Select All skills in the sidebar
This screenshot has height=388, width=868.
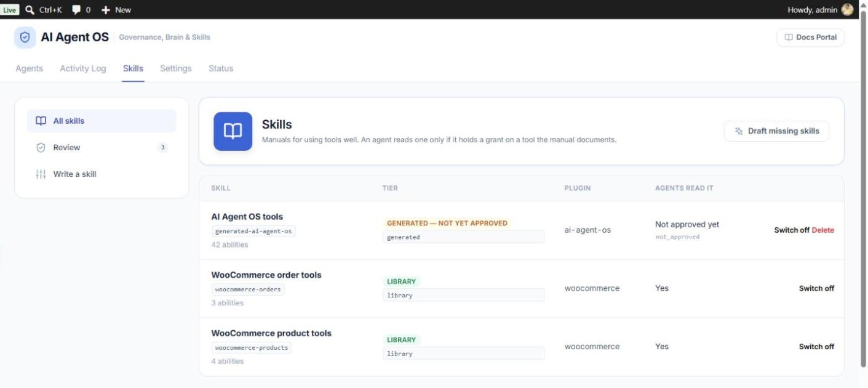coord(102,121)
